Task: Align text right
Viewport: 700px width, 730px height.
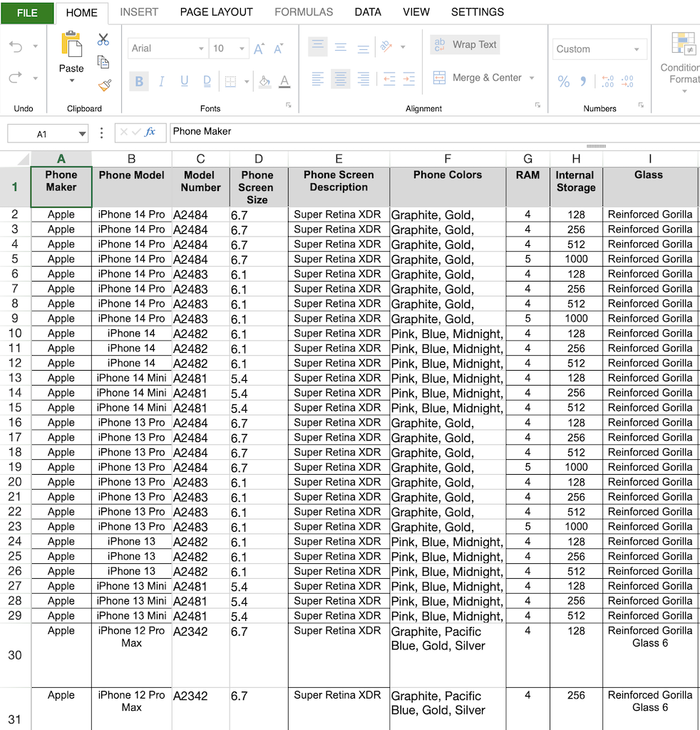Action: [x=363, y=78]
